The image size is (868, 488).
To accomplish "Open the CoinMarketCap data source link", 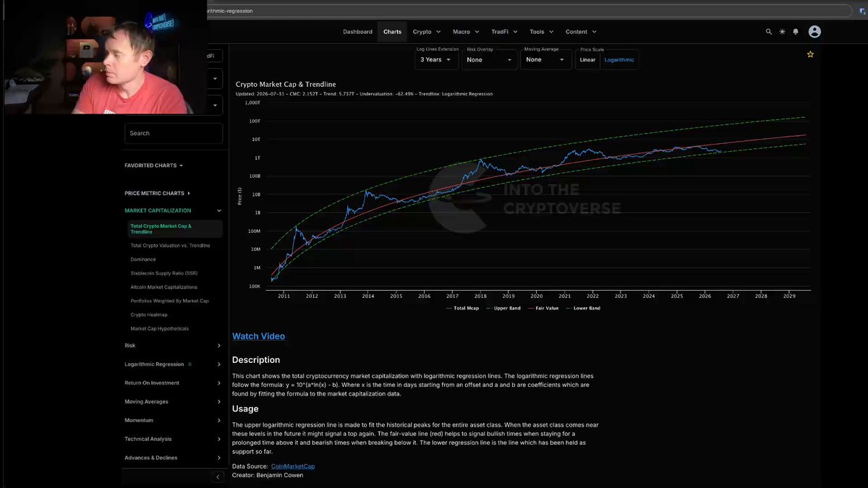I will click(293, 466).
